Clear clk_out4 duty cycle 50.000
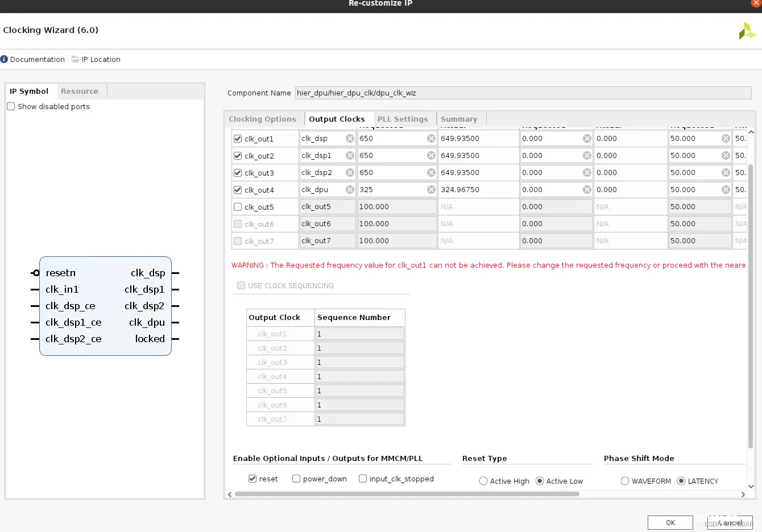762x532 pixels. pyautogui.click(x=726, y=190)
